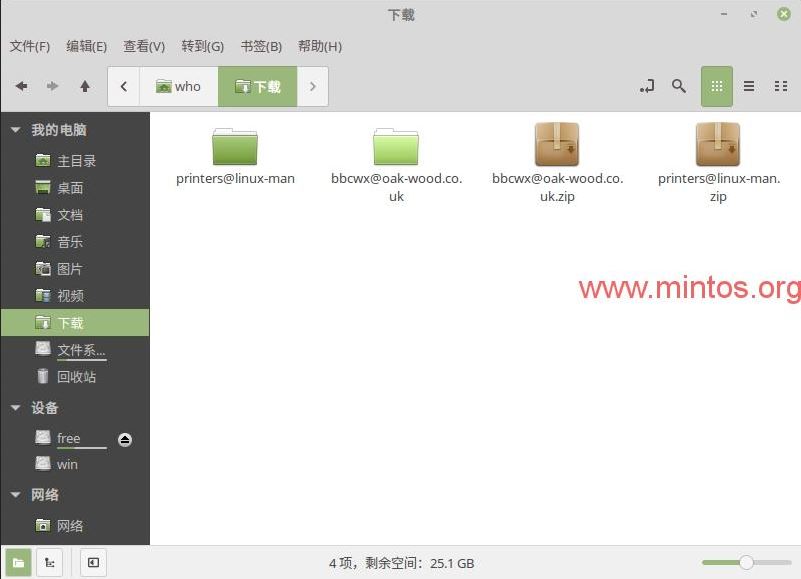Collapse the 我的电脑 section
801x579 pixels.
[15, 130]
